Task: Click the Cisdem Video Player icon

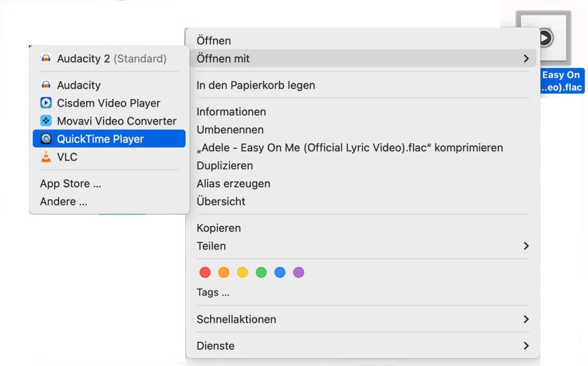Action: tap(46, 103)
